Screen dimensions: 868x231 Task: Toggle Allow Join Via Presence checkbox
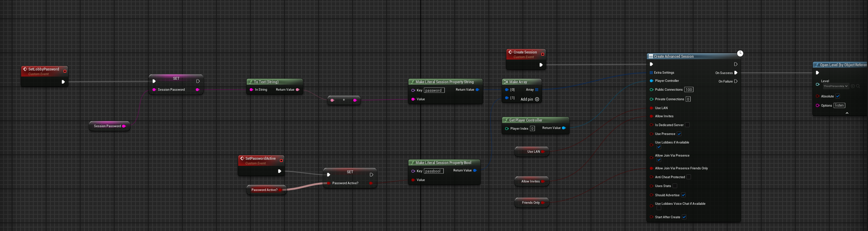pyautogui.click(x=659, y=160)
